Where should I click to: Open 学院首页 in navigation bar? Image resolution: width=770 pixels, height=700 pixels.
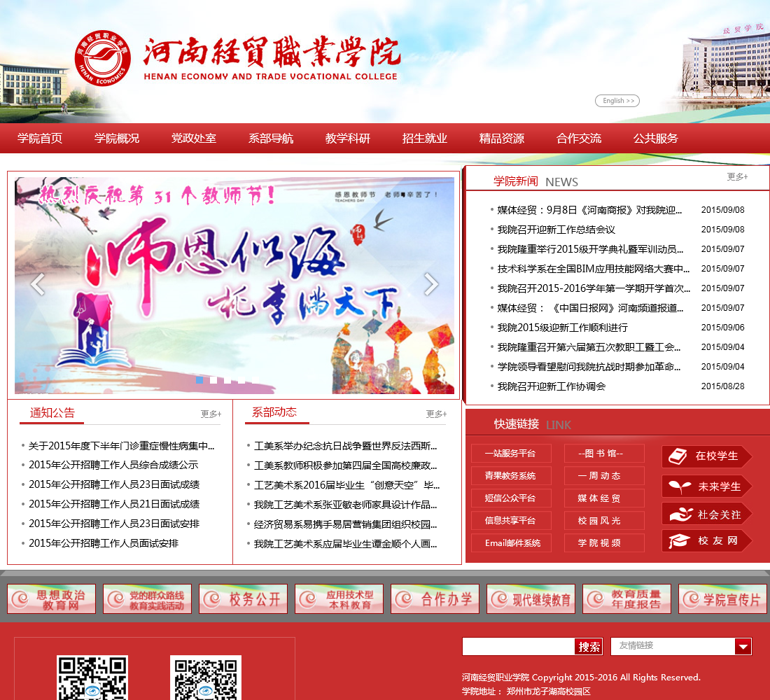(x=40, y=139)
